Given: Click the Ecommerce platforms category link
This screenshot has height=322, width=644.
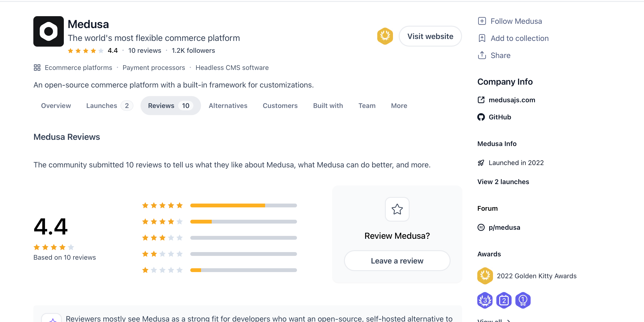Looking at the screenshot, I should click(x=78, y=68).
